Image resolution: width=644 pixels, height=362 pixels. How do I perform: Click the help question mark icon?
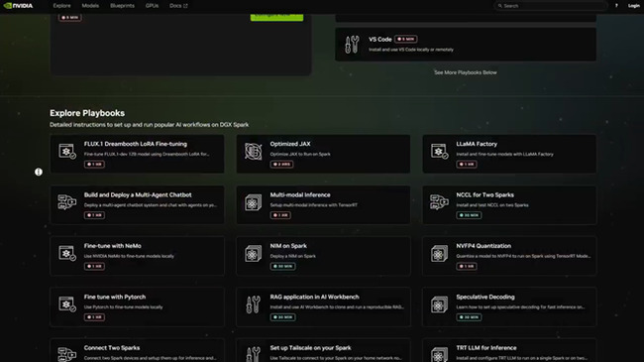click(616, 6)
